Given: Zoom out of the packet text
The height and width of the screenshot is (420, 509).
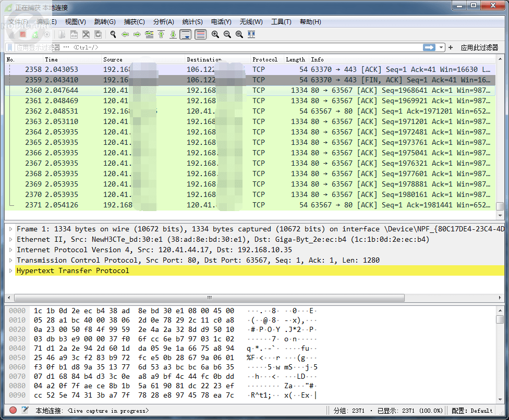Looking at the screenshot, I should 227,34.
